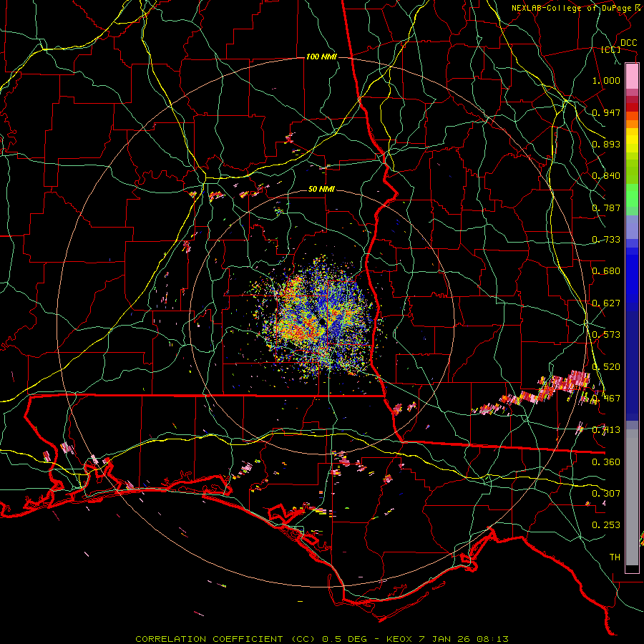The image size is (644, 644).
Task: Click the 0.360 color scale label
Action: [x=606, y=462]
